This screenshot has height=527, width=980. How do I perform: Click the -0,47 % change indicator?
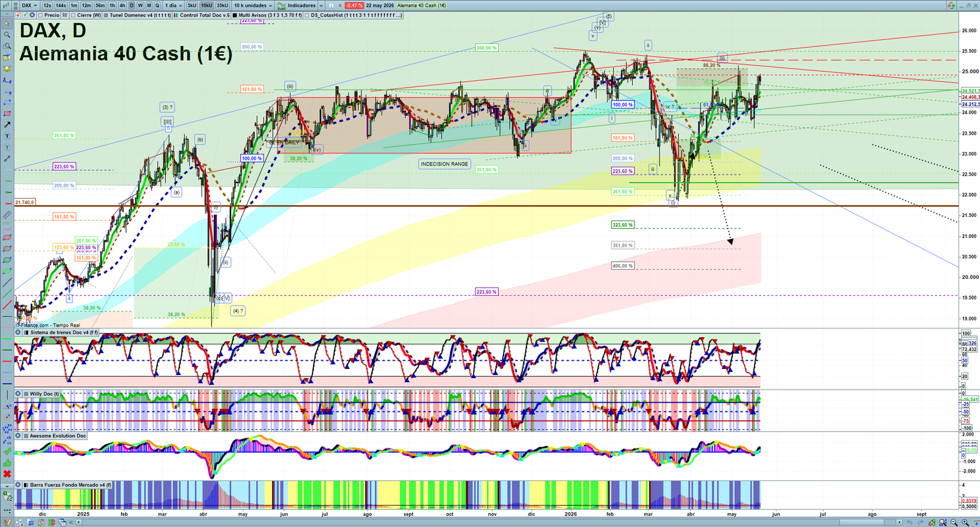click(354, 6)
